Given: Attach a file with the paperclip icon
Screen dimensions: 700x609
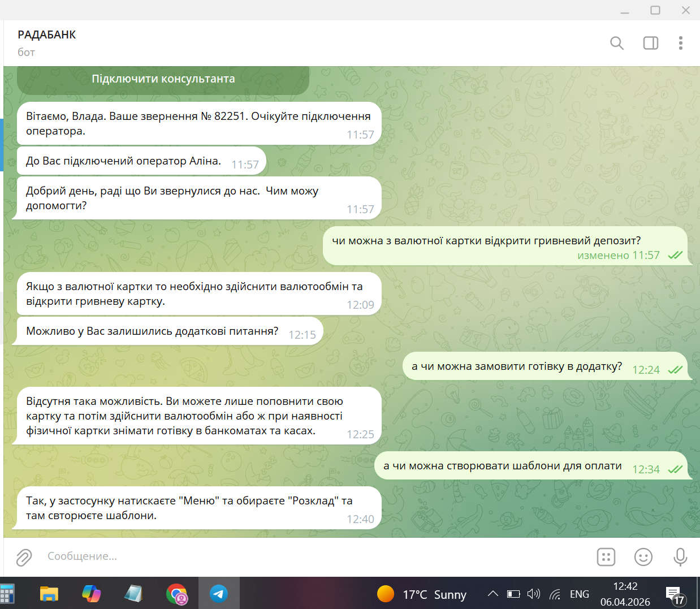Looking at the screenshot, I should pyautogui.click(x=24, y=557).
